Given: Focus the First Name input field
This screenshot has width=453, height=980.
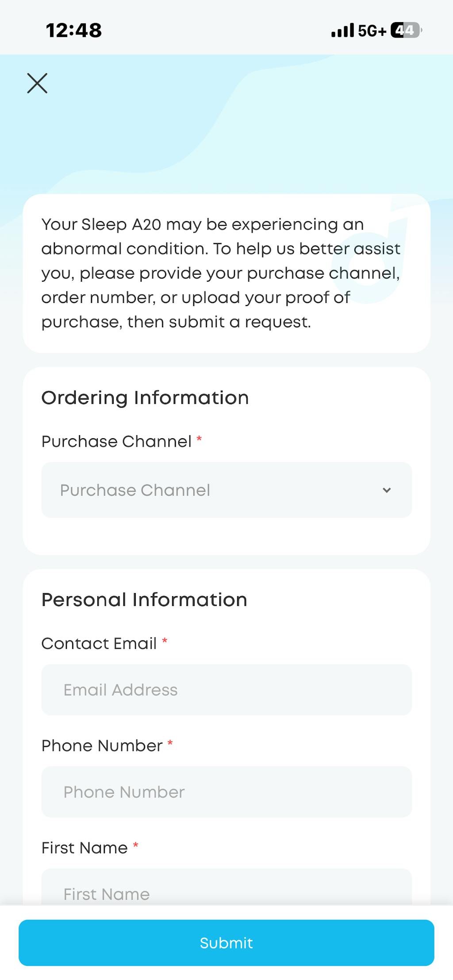Looking at the screenshot, I should click(x=226, y=890).
